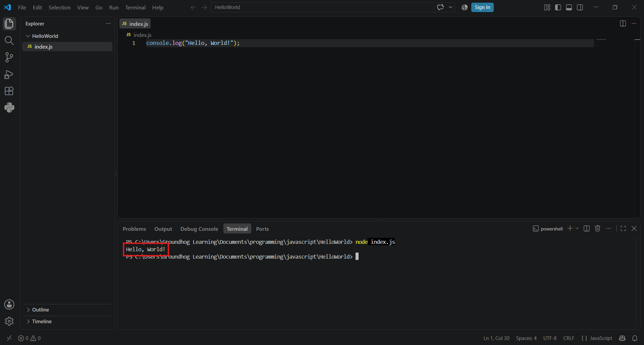The image size is (644, 345).
Task: Toggle the bottom panel visibility
Action: [569, 7]
